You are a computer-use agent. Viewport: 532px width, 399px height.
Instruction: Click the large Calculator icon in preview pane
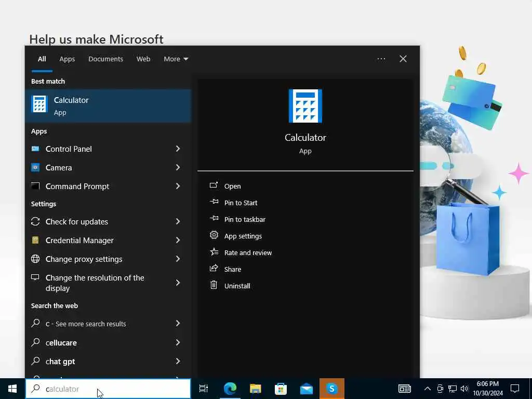click(305, 106)
